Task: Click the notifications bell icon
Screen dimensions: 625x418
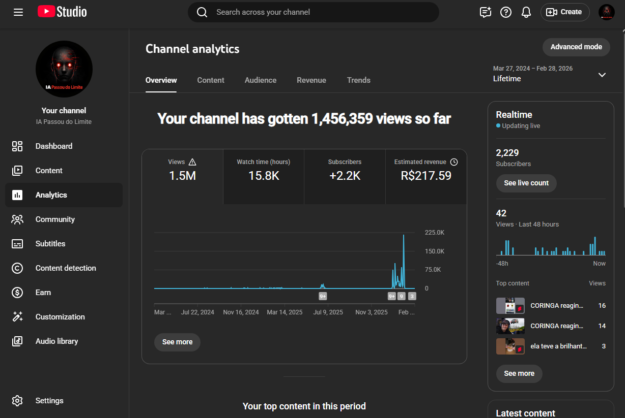Action: [526, 12]
